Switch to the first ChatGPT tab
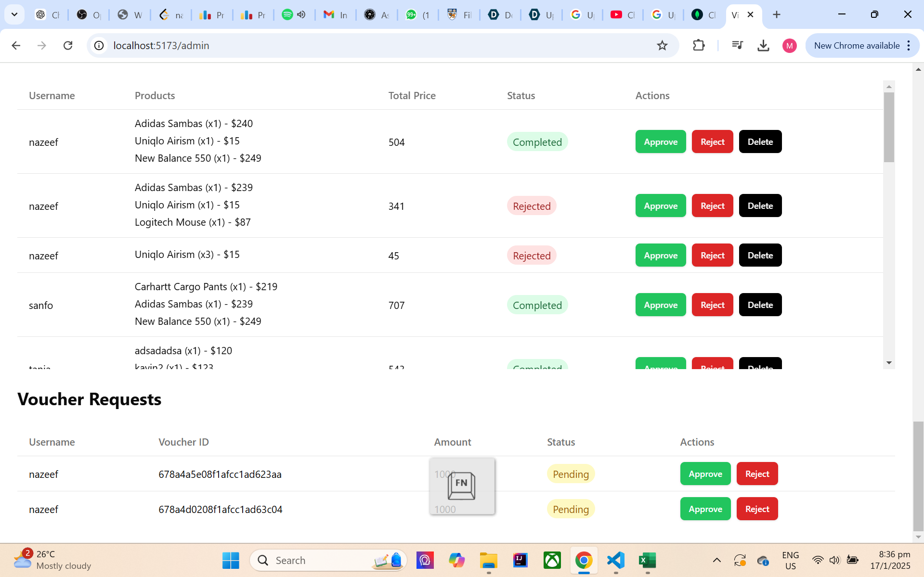The height and width of the screenshot is (577, 924). (x=47, y=14)
